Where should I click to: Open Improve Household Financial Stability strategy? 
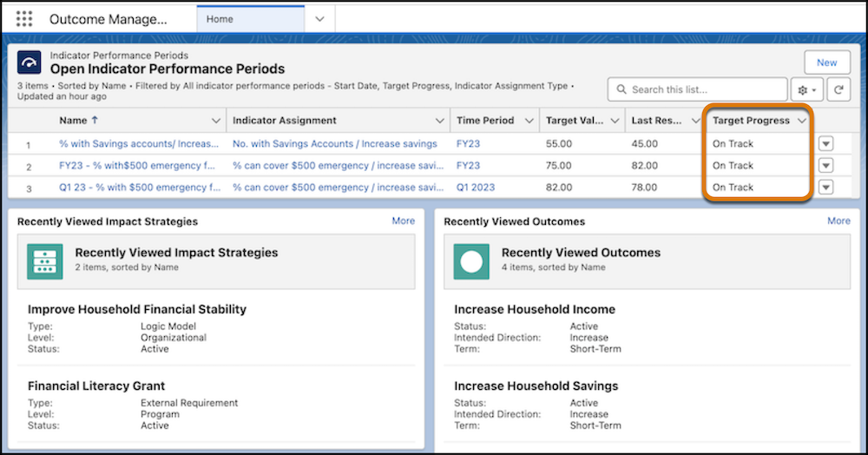(137, 309)
